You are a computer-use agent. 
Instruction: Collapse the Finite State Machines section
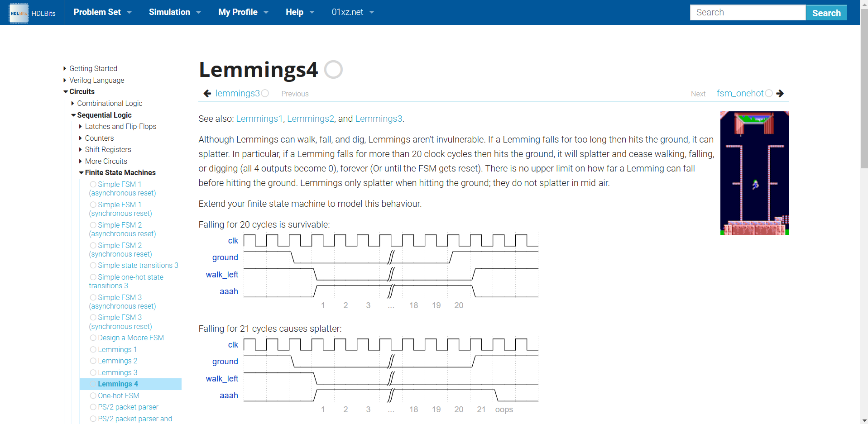[x=81, y=172]
